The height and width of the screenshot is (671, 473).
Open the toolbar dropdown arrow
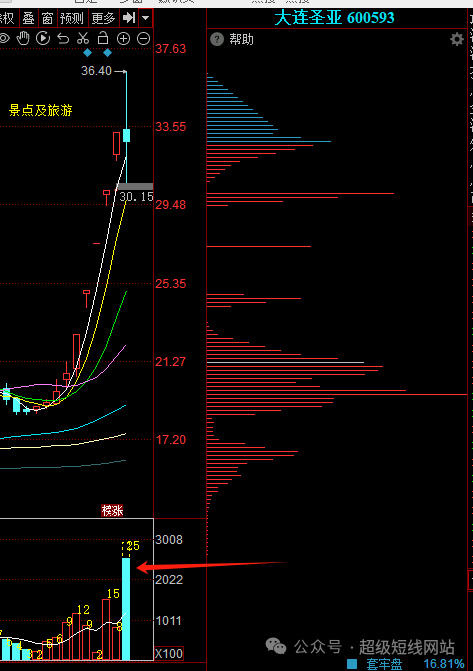pyautogui.click(x=146, y=18)
